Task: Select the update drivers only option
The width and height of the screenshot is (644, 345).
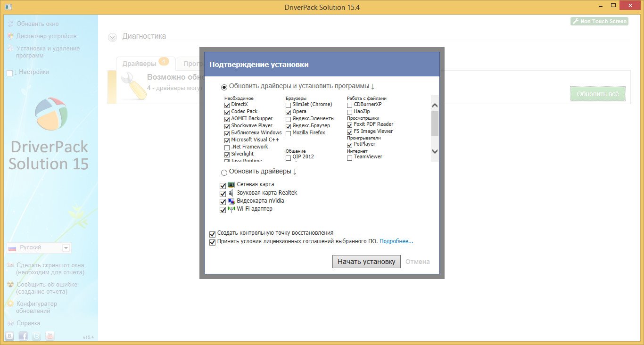Action: [224, 173]
